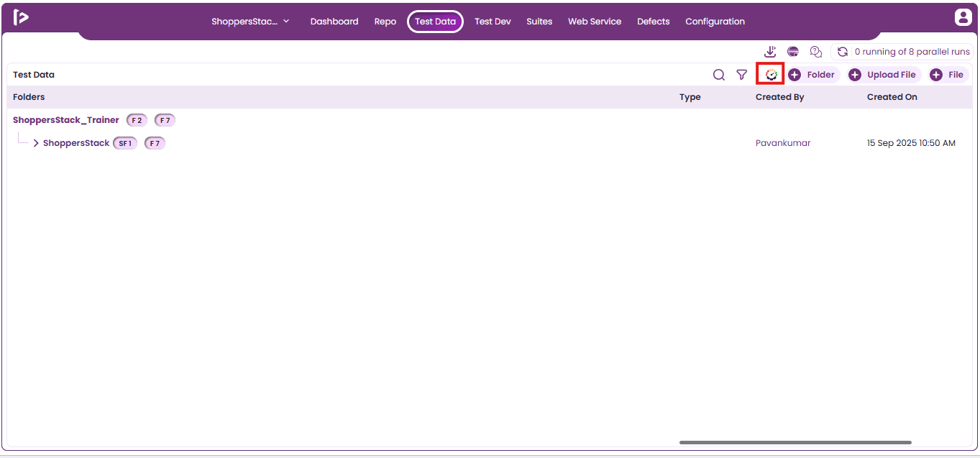Click the Created On column header
Screen dimensions: 980x458
tap(892, 97)
